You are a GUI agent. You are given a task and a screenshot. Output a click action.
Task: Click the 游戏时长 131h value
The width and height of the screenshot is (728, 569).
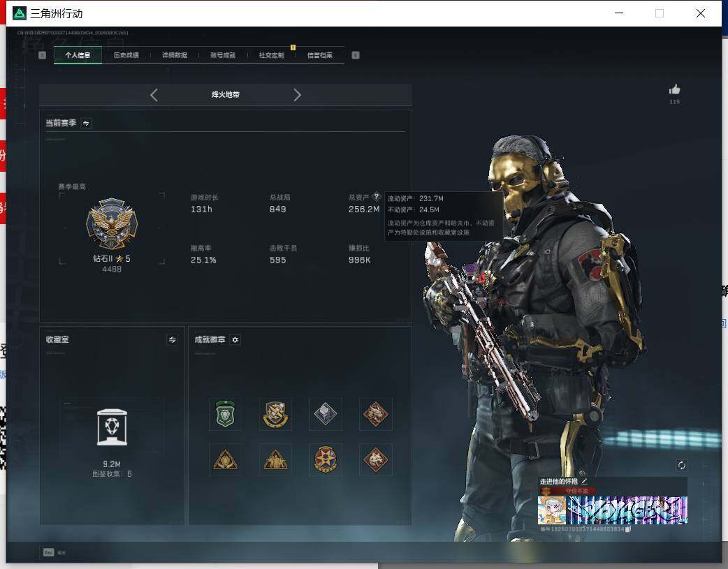click(201, 209)
